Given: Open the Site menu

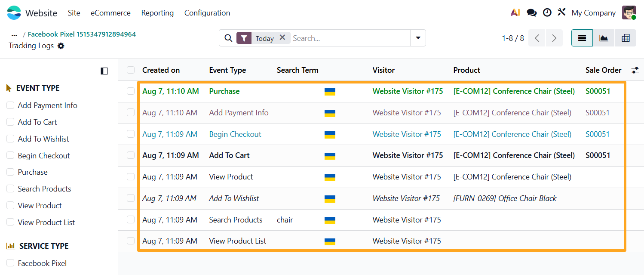Looking at the screenshot, I should click(74, 13).
